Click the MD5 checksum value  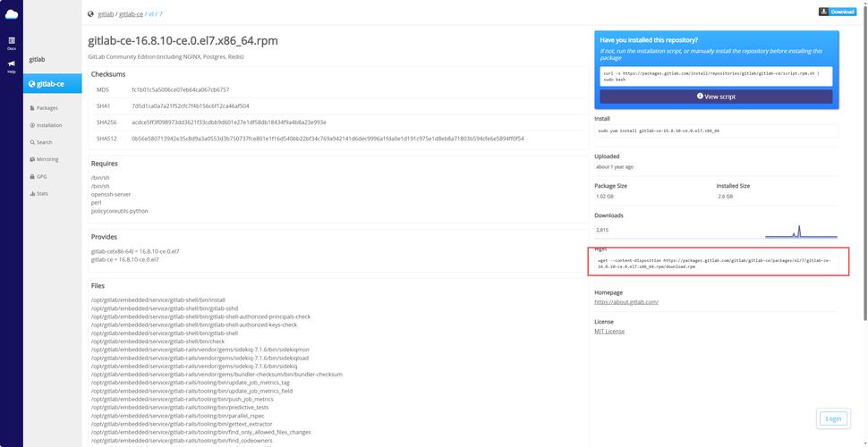[181, 89]
